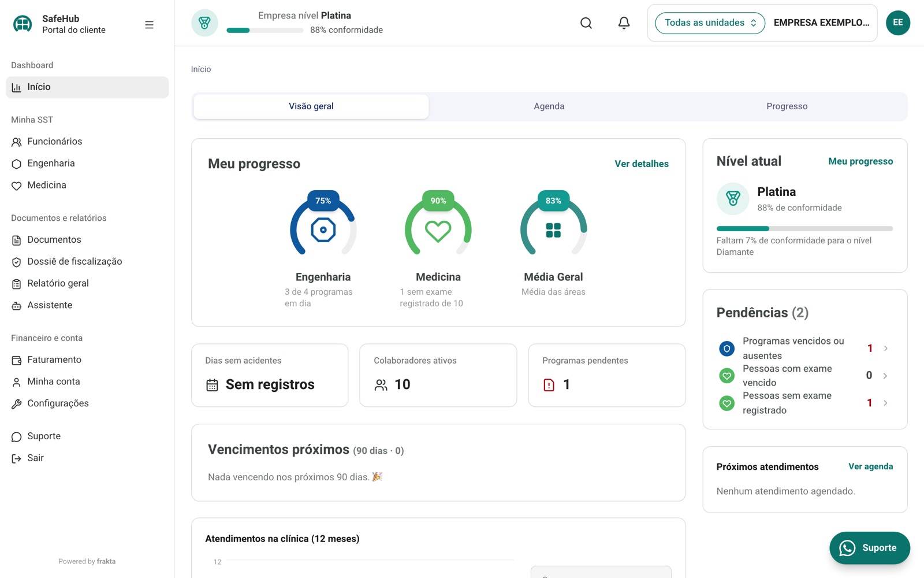Open Faturamento in sidebar
924x578 pixels.
coord(87,360)
